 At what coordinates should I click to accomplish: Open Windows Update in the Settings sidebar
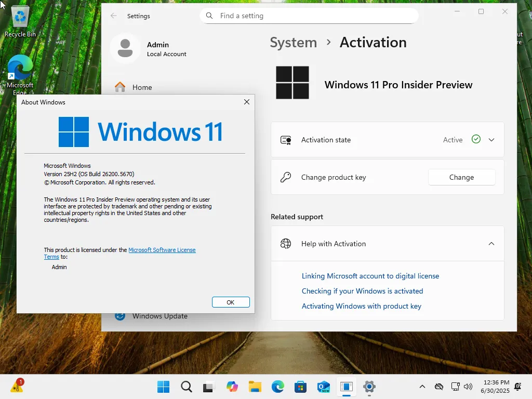pos(160,316)
